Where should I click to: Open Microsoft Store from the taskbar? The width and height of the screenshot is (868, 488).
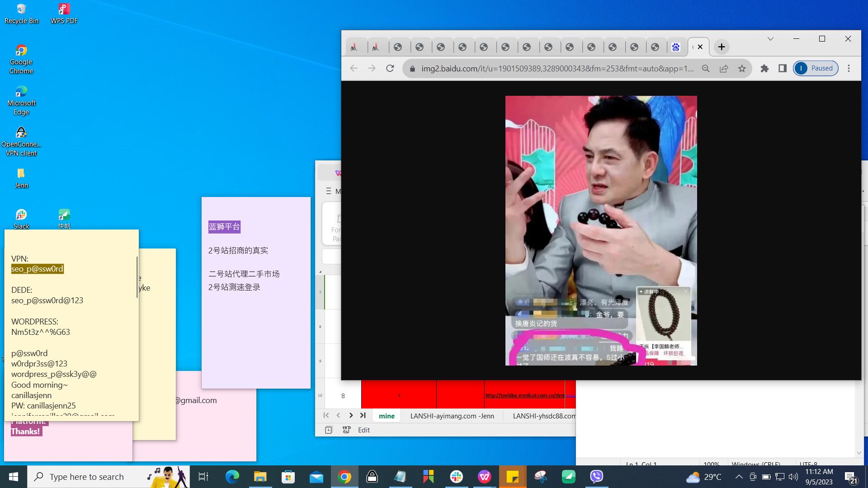click(288, 477)
